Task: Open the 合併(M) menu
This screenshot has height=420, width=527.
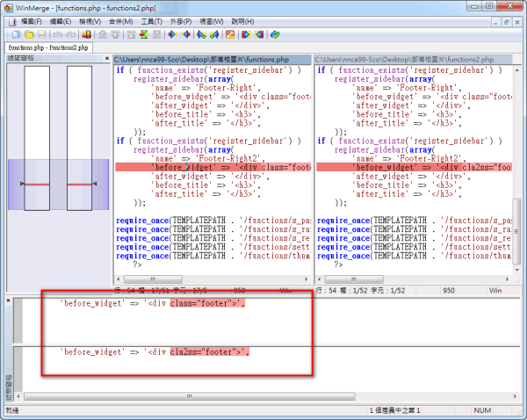Action: (x=121, y=20)
